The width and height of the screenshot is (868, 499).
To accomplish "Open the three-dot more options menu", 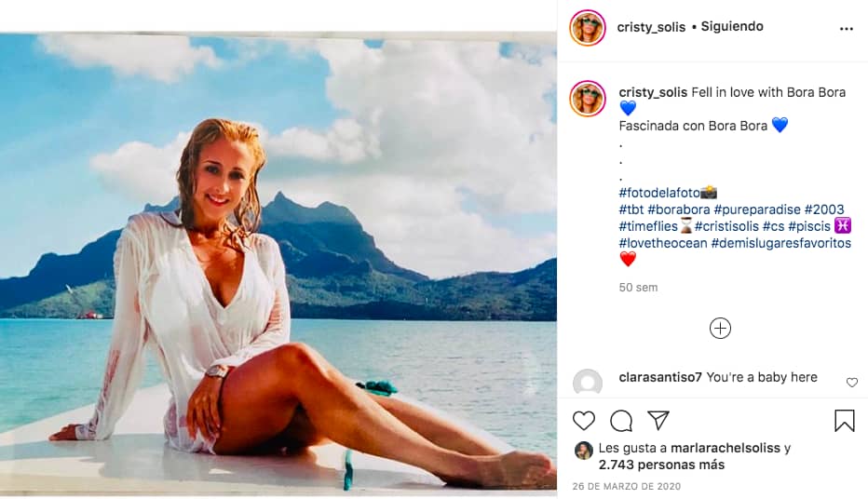I will (846, 29).
